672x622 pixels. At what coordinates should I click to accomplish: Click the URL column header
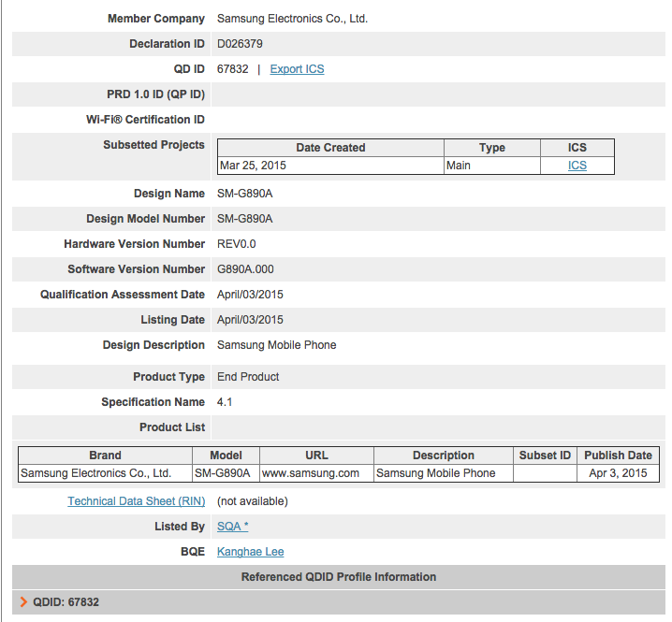(x=316, y=456)
